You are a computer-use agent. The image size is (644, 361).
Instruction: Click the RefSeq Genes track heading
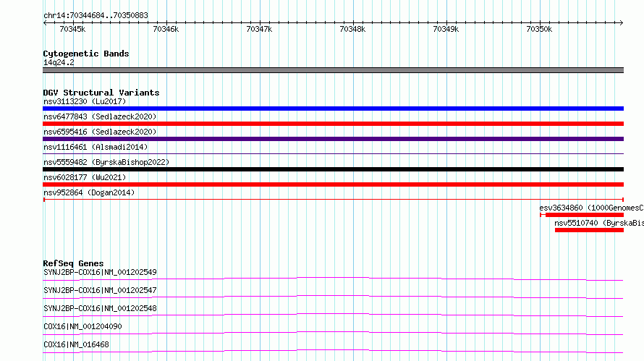[x=73, y=263]
